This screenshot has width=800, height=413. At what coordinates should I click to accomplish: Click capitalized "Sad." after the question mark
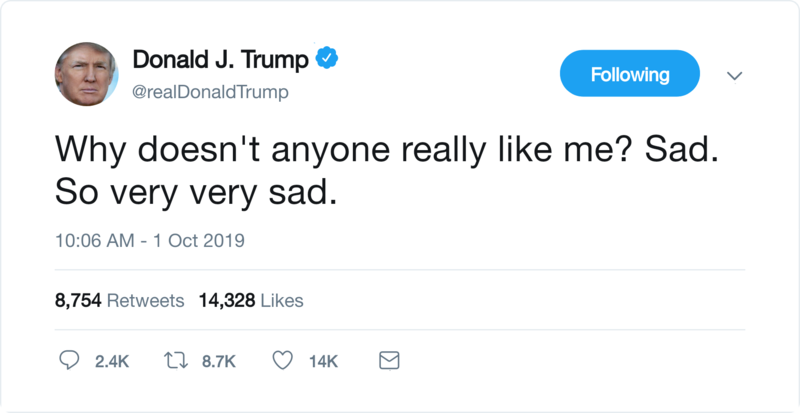pyautogui.click(x=681, y=149)
